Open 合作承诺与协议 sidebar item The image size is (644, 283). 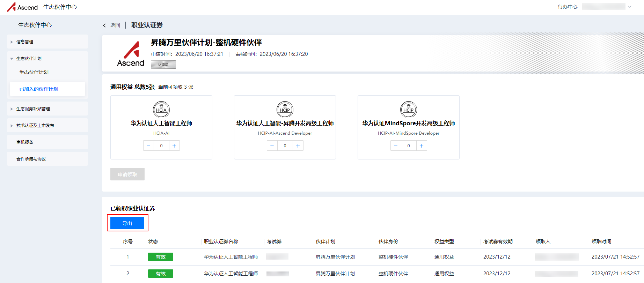(x=47, y=159)
